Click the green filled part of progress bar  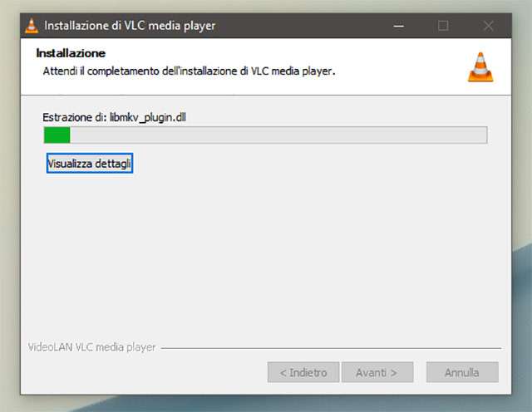(57, 135)
